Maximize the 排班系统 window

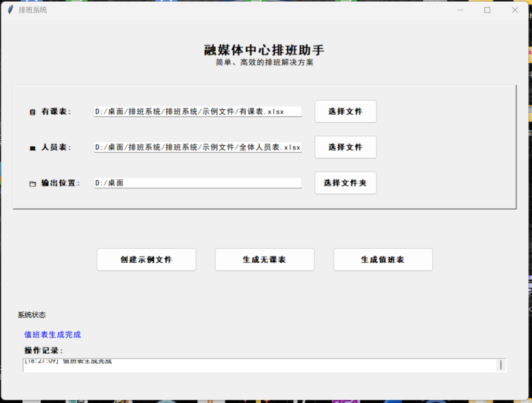coord(487,10)
